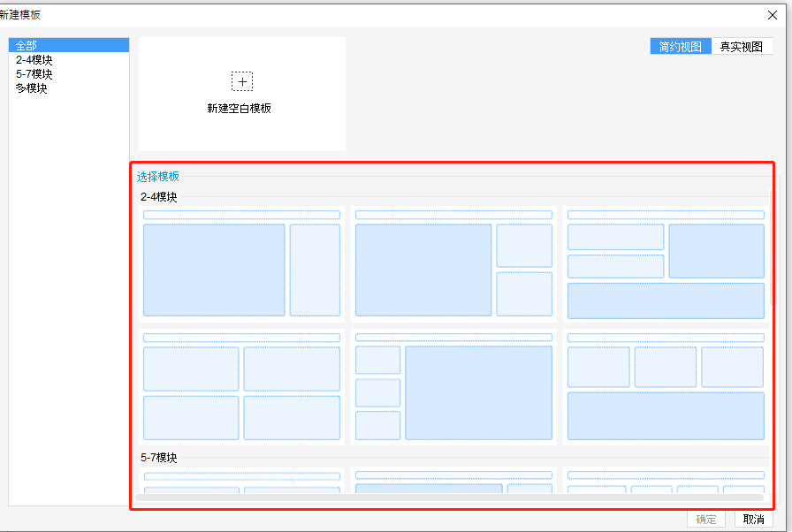Select the four equal grid layout template
The height and width of the screenshot is (532, 792).
click(241, 387)
